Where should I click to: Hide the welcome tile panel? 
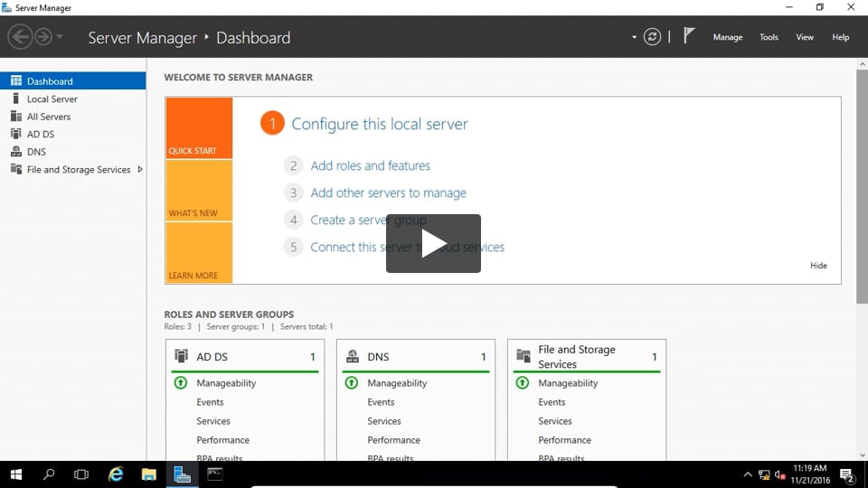coord(818,266)
